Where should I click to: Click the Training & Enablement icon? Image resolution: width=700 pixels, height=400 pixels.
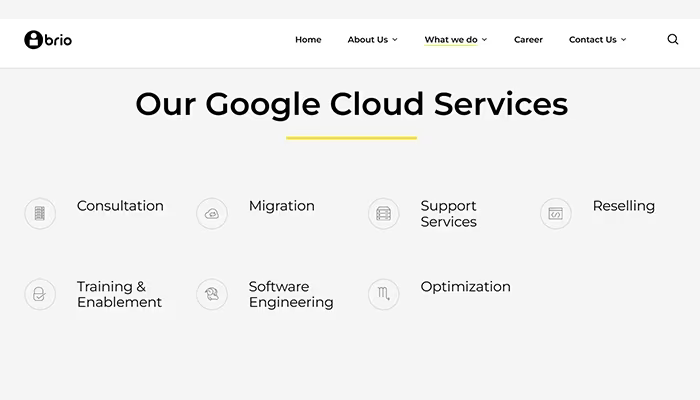(x=40, y=294)
